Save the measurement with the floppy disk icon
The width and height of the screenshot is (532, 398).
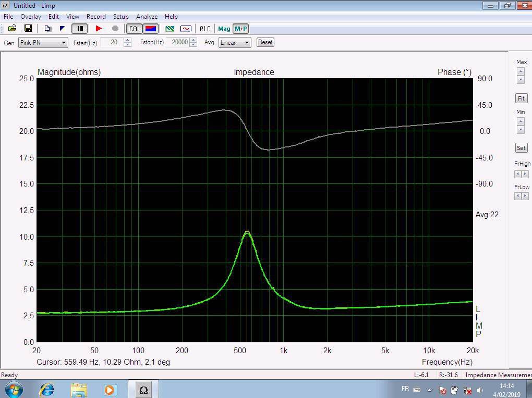28,29
